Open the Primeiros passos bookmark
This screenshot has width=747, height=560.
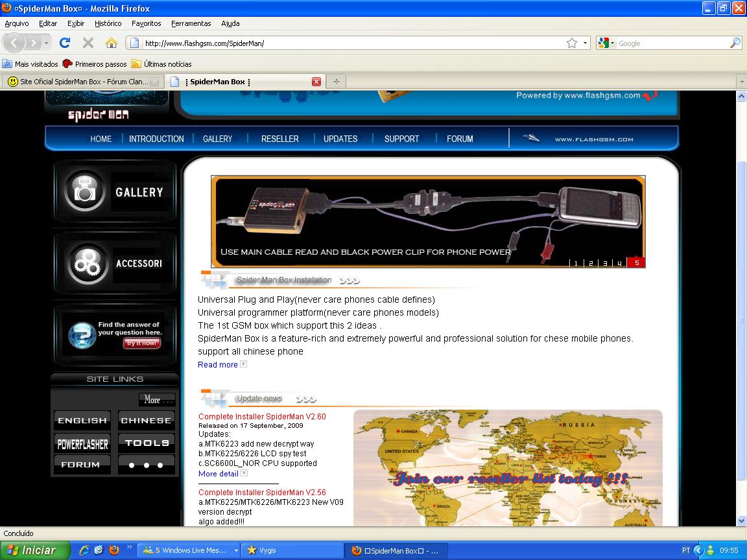coord(95,64)
